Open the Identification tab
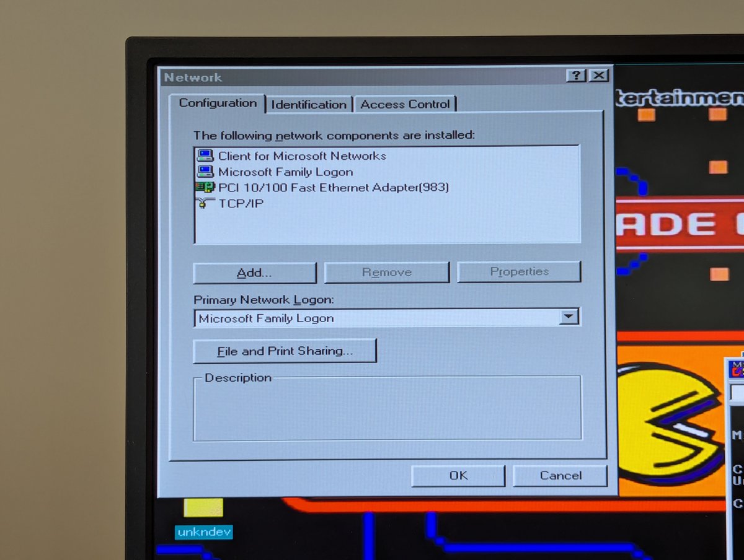 point(309,104)
